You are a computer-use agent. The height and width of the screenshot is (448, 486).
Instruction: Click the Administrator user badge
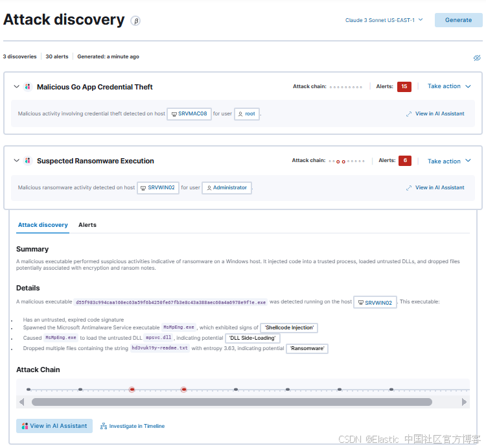(227, 188)
